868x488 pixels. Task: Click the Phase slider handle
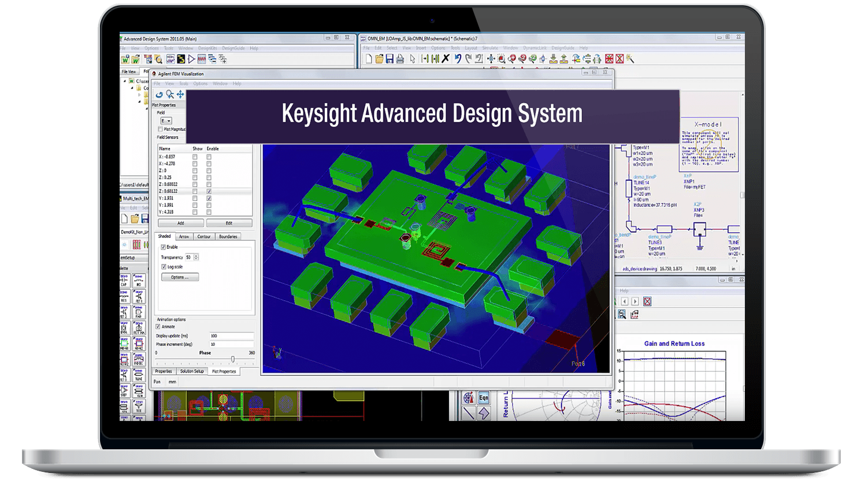233,360
